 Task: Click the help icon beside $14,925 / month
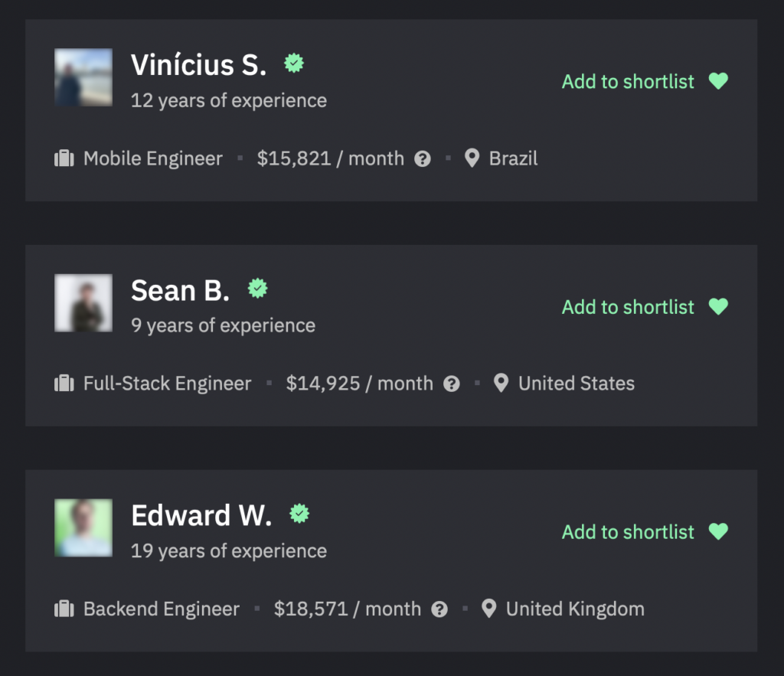[x=452, y=384]
